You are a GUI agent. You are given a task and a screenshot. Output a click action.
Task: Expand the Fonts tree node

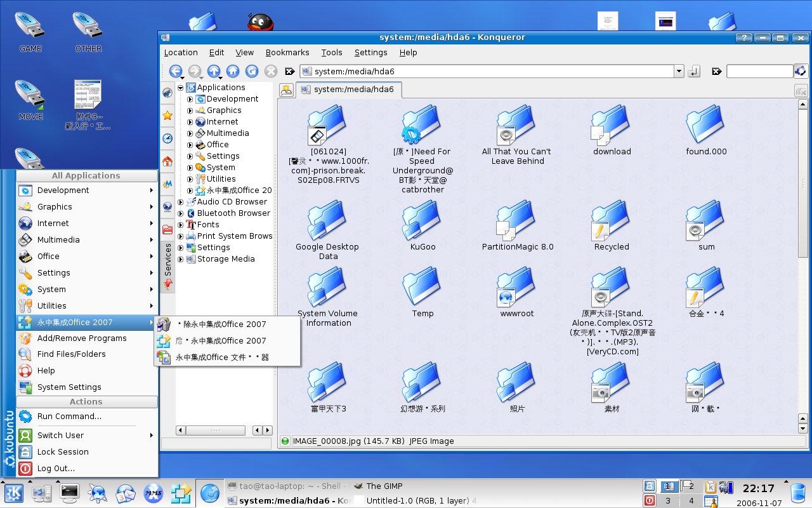[x=180, y=225]
